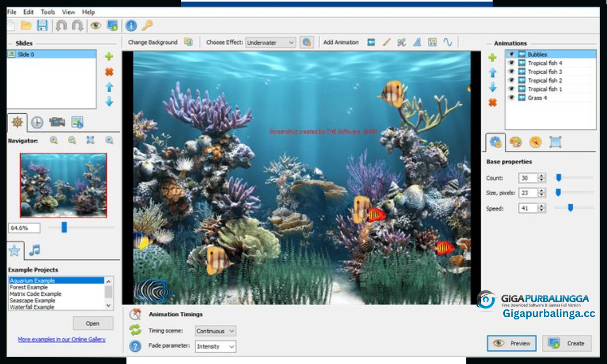This screenshot has height=364, width=607.
Task: Add animation with green plus in Animations panel
Action: pos(492,58)
